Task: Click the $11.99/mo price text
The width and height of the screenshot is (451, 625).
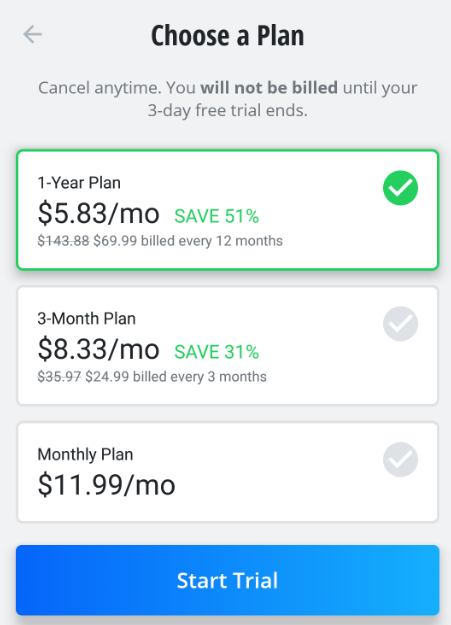Action: point(106,485)
